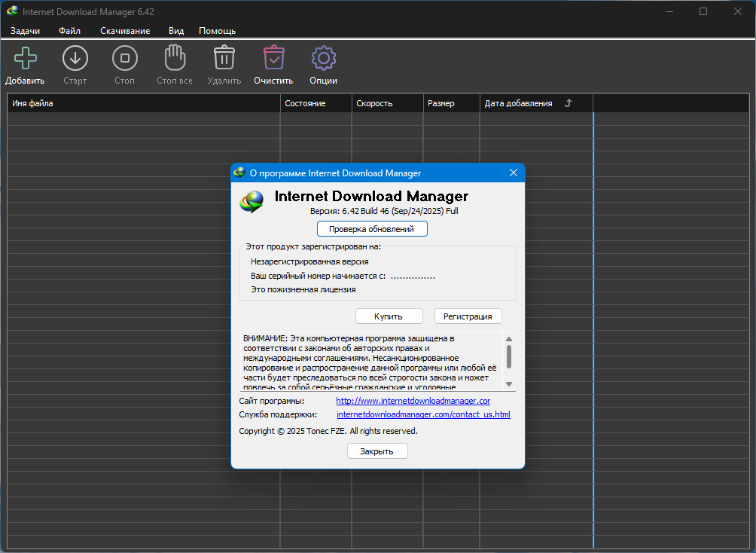The height and width of the screenshot is (553, 756).
Task: Click the Регистрация button
Action: click(468, 316)
